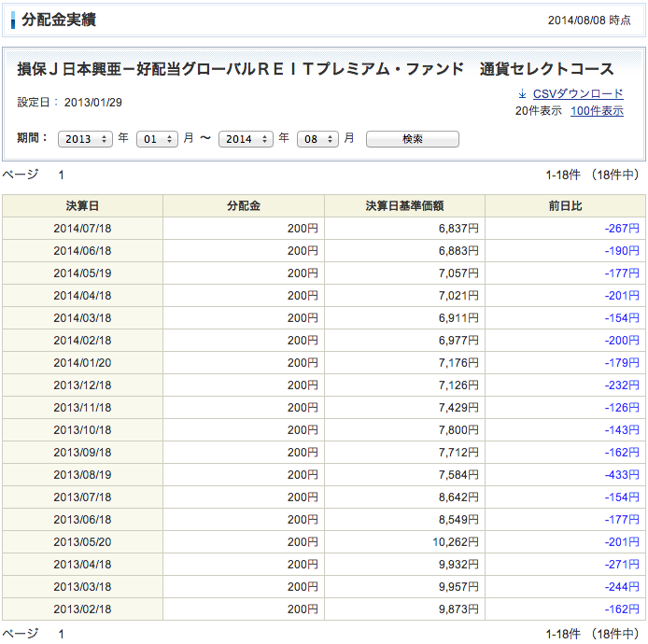
Task: Click the CSV download arrow icon
Action: pyautogui.click(x=522, y=93)
